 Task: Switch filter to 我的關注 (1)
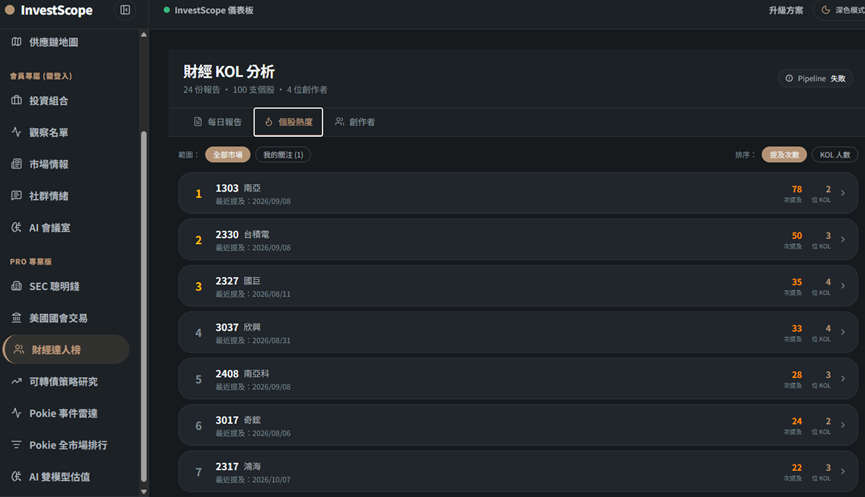(x=283, y=155)
